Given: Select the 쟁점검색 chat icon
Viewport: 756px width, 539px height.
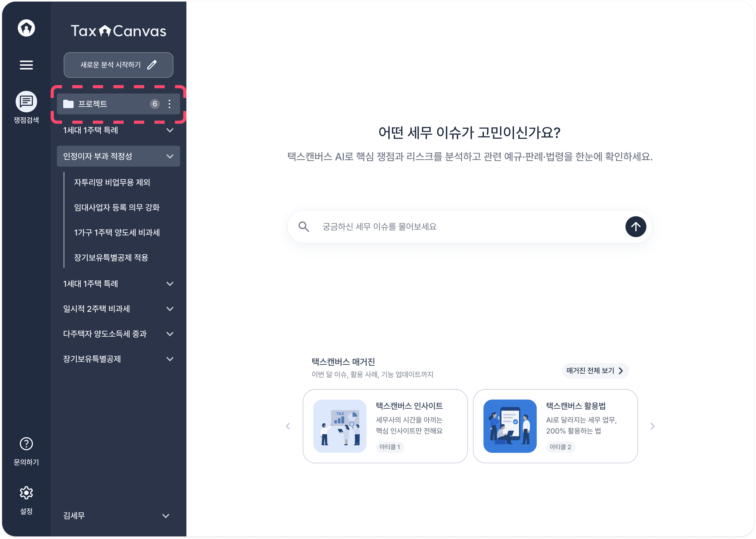Looking at the screenshot, I should 26,102.
